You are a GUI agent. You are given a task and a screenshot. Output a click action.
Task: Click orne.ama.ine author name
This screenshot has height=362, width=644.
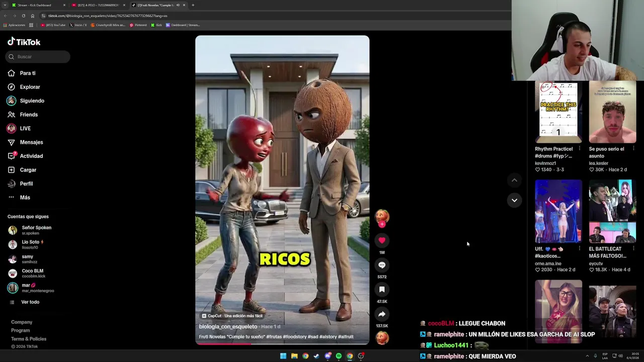(548, 263)
